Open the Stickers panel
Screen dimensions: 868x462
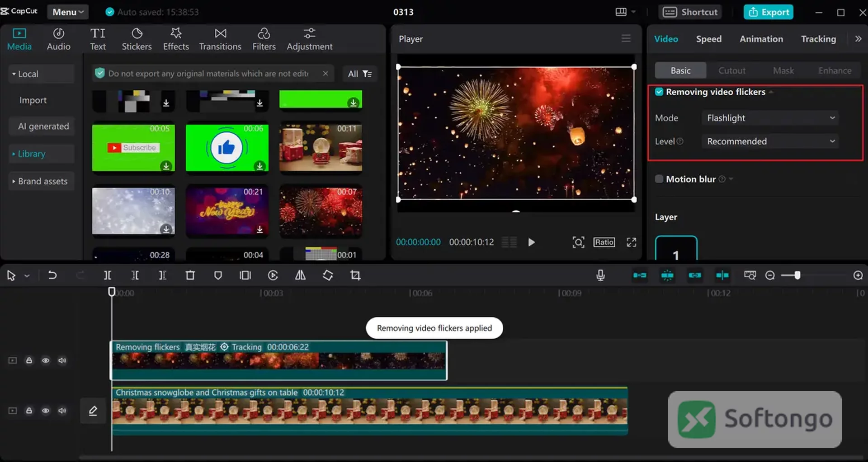[137, 39]
